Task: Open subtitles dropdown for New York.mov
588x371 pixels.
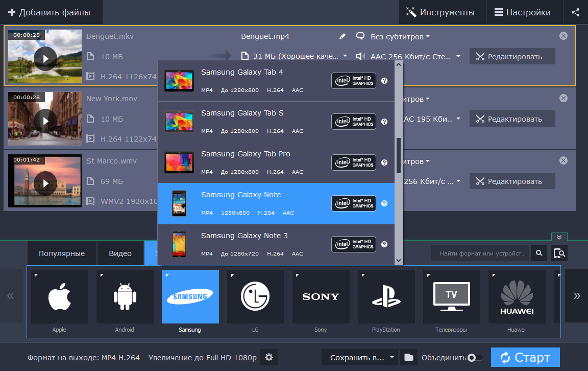Action: (417, 99)
